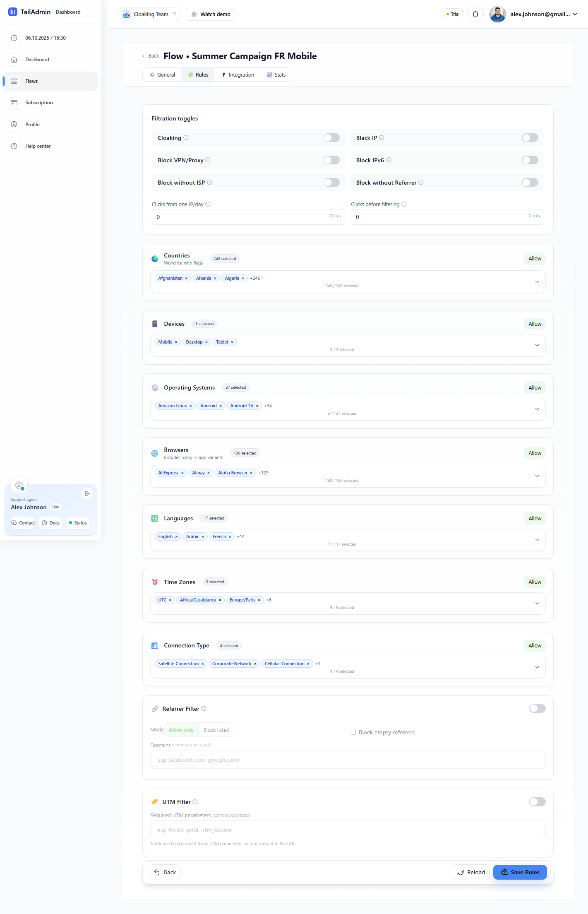Click the Cloaking info icon
Image resolution: width=588 pixels, height=914 pixels.
point(186,138)
